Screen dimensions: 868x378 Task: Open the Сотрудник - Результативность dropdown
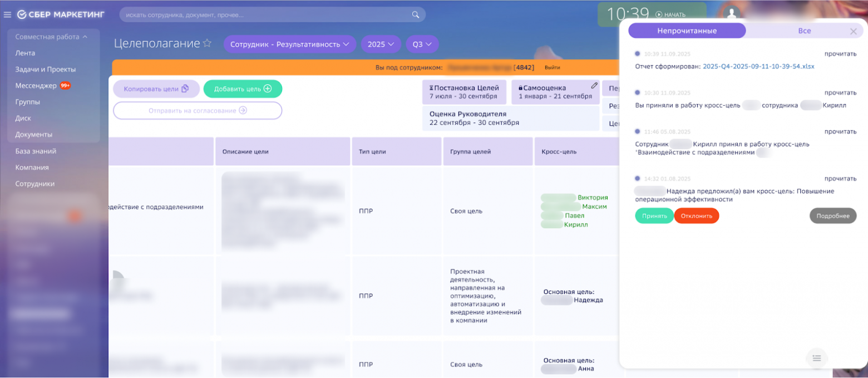[x=289, y=44]
